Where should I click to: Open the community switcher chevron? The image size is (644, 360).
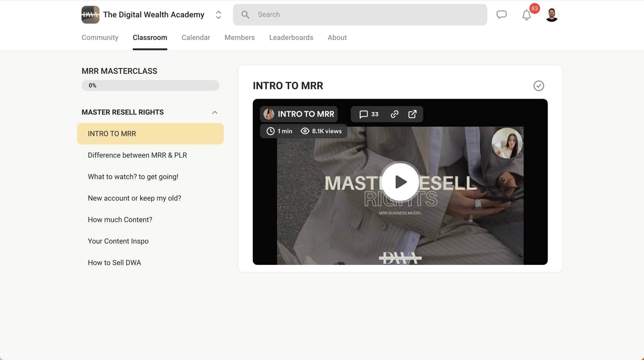click(218, 15)
